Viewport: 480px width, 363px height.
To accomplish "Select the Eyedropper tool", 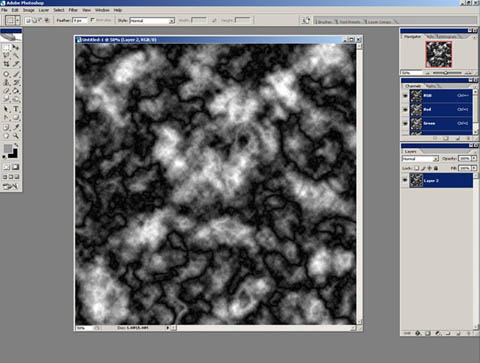I will pos(16,127).
